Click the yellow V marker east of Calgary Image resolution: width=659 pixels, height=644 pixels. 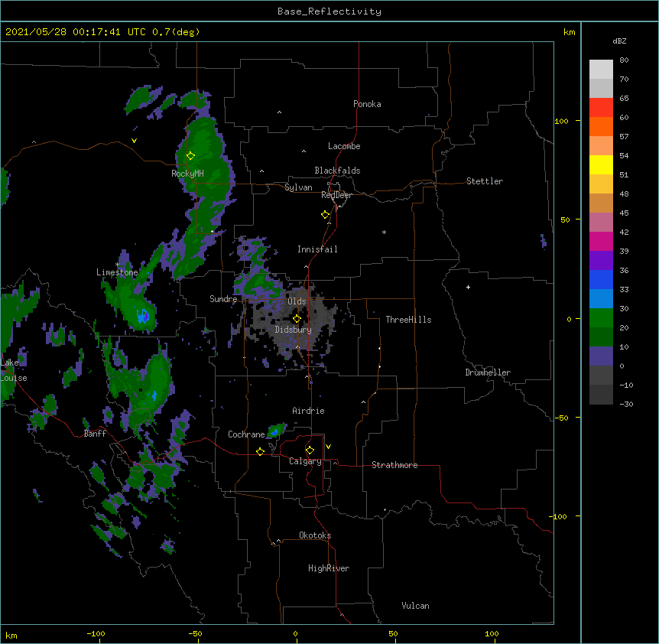pos(328,447)
